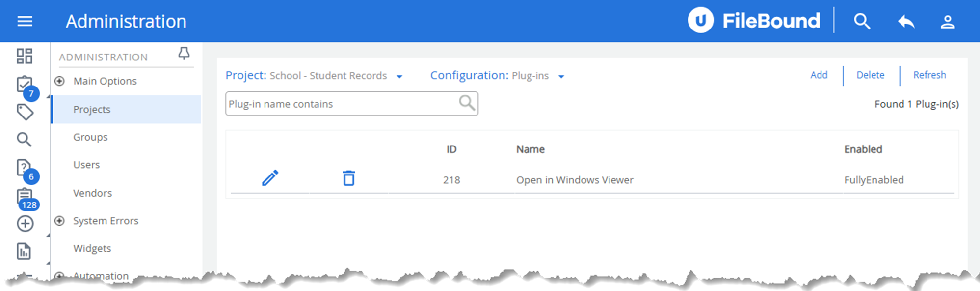Delete Open in Windows Viewer via trash icon
The image size is (980, 291).
point(348,178)
